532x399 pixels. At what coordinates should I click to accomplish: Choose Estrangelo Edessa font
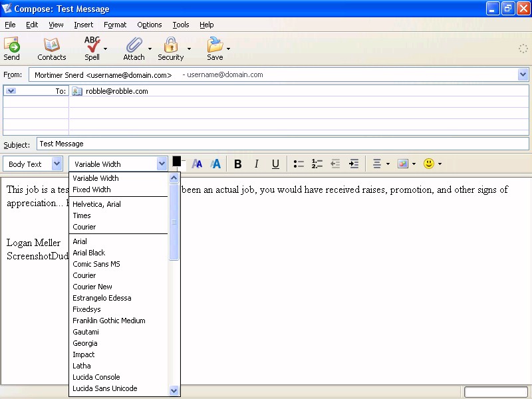(x=118, y=298)
